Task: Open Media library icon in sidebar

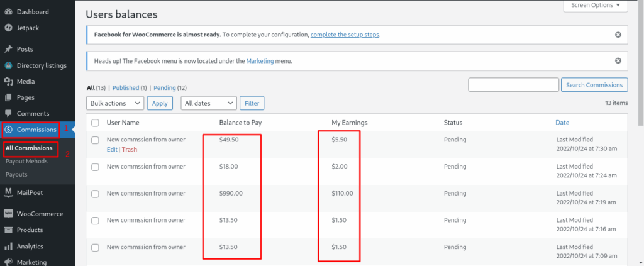Action: (x=8, y=82)
